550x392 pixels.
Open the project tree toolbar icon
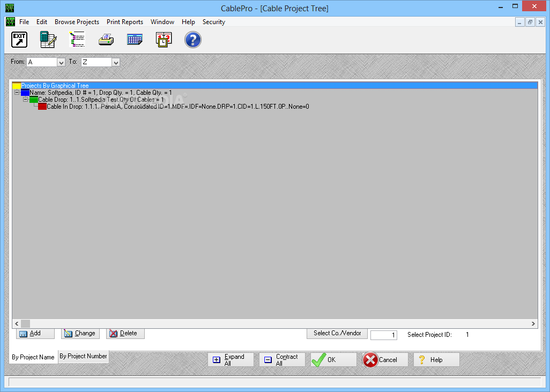coord(77,39)
